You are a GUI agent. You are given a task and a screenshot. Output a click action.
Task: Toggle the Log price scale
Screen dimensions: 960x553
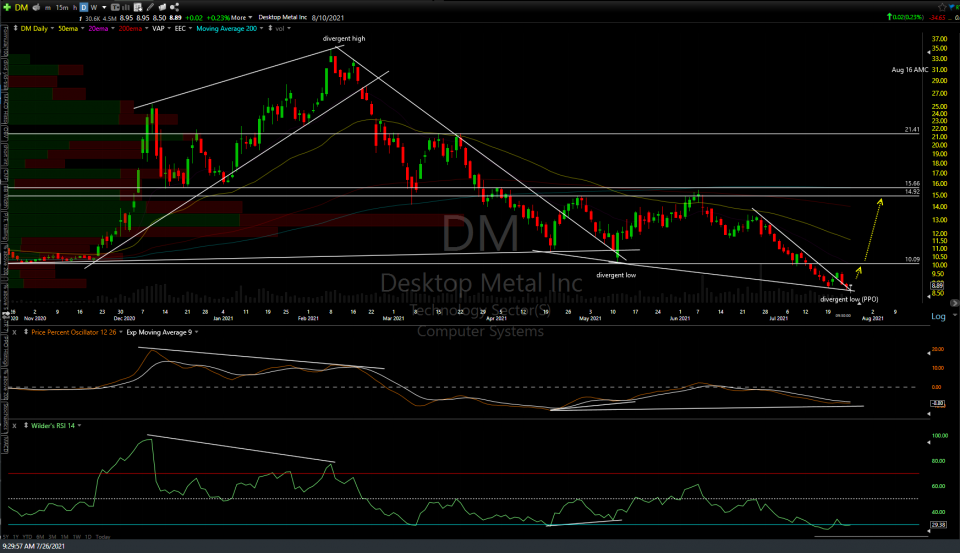tap(938, 316)
